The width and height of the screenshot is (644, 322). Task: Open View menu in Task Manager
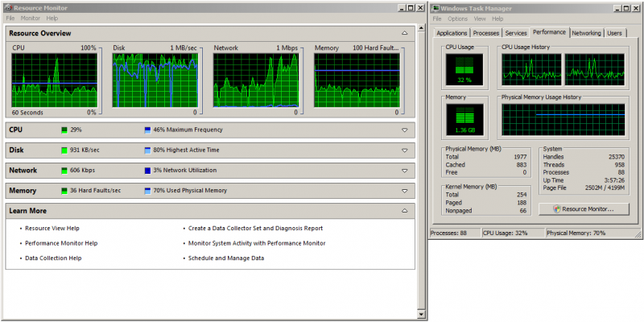(480, 19)
